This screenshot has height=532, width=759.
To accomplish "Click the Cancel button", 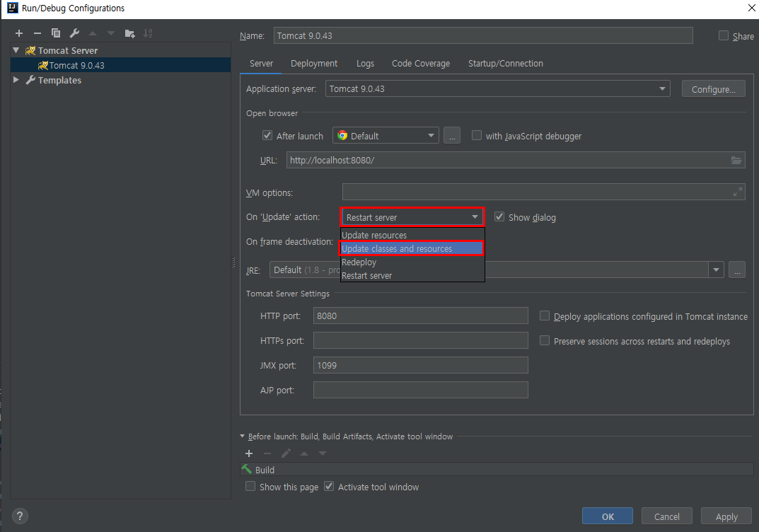I will point(666,516).
